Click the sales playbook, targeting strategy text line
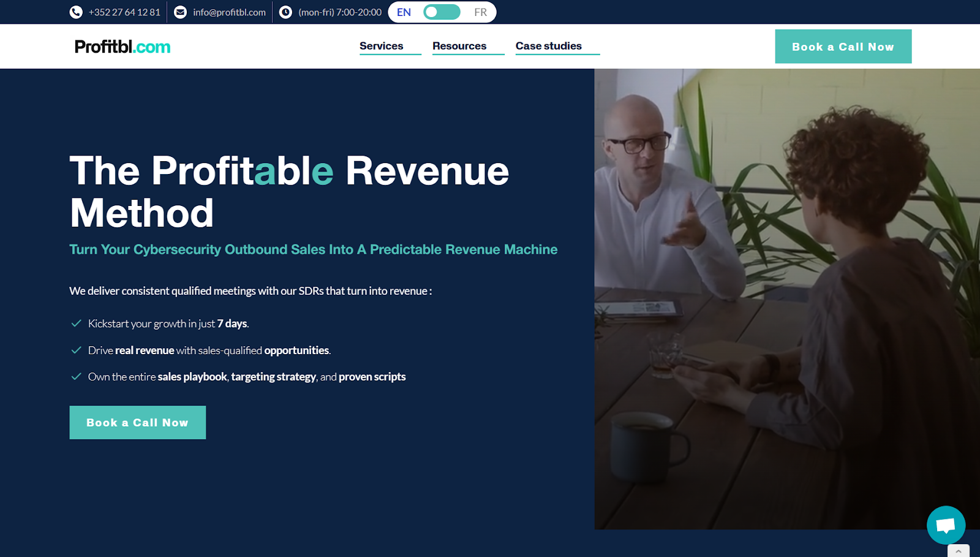This screenshot has width=980, height=557. click(247, 377)
